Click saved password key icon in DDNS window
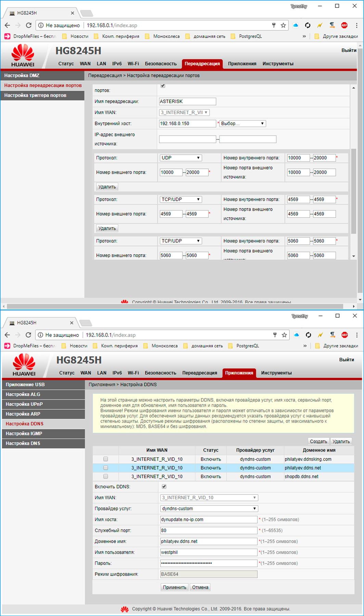 [x=275, y=335]
